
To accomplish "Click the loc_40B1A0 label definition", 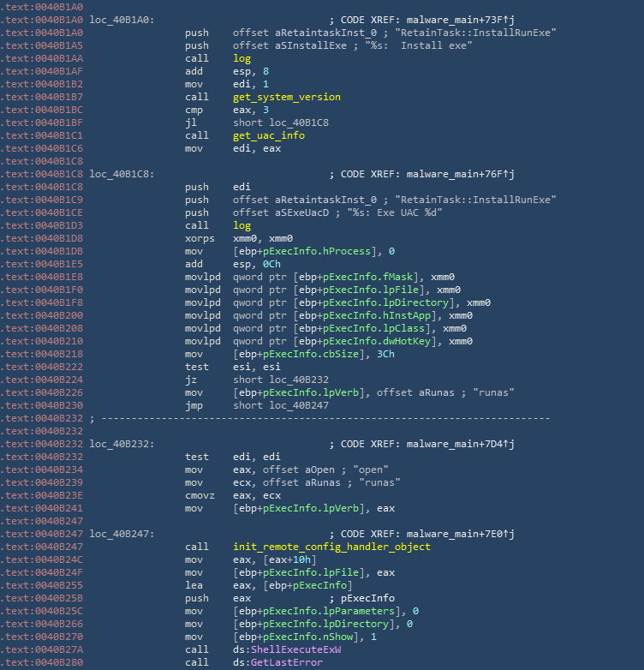I will coord(122,19).
